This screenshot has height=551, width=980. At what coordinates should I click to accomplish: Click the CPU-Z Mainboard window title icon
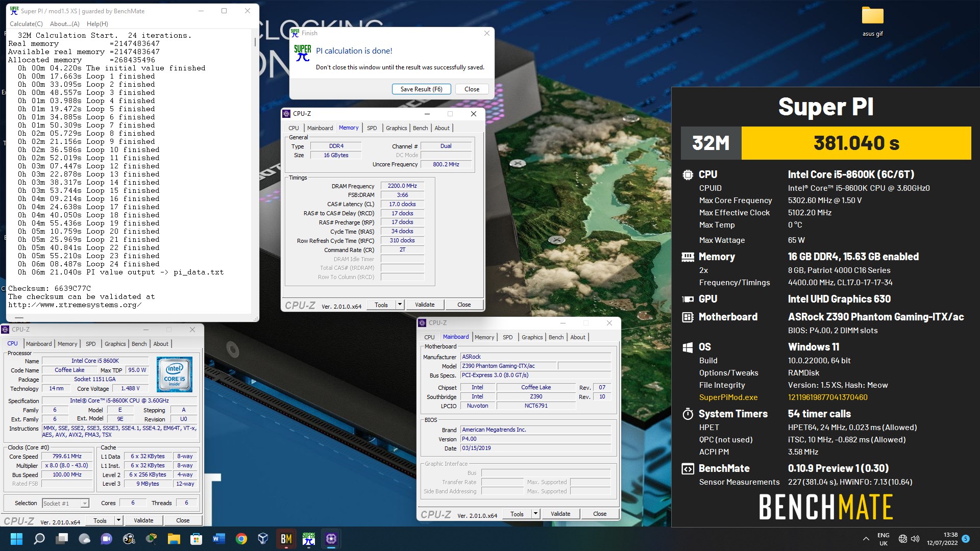[x=422, y=323]
